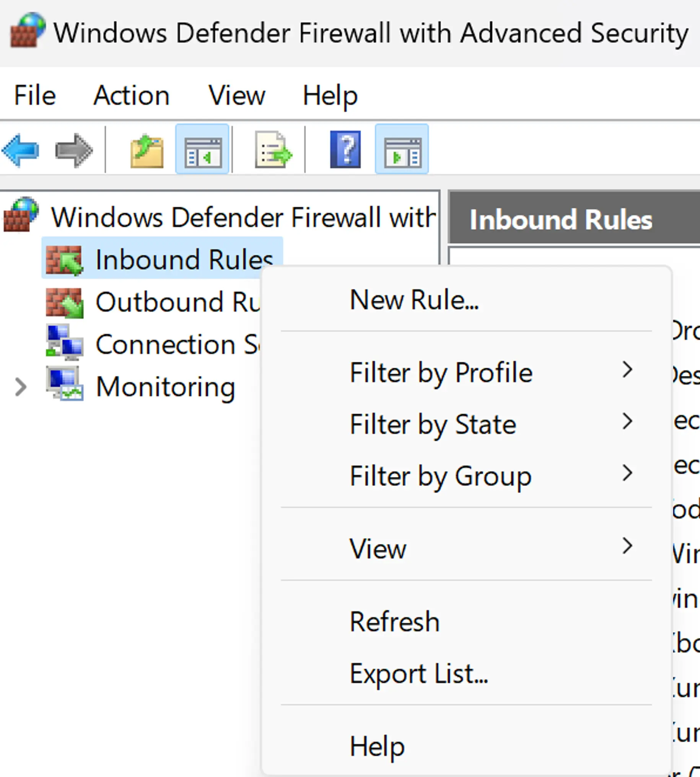The width and height of the screenshot is (700, 777).
Task: Open Help via the blue question mark icon
Action: coord(345,149)
